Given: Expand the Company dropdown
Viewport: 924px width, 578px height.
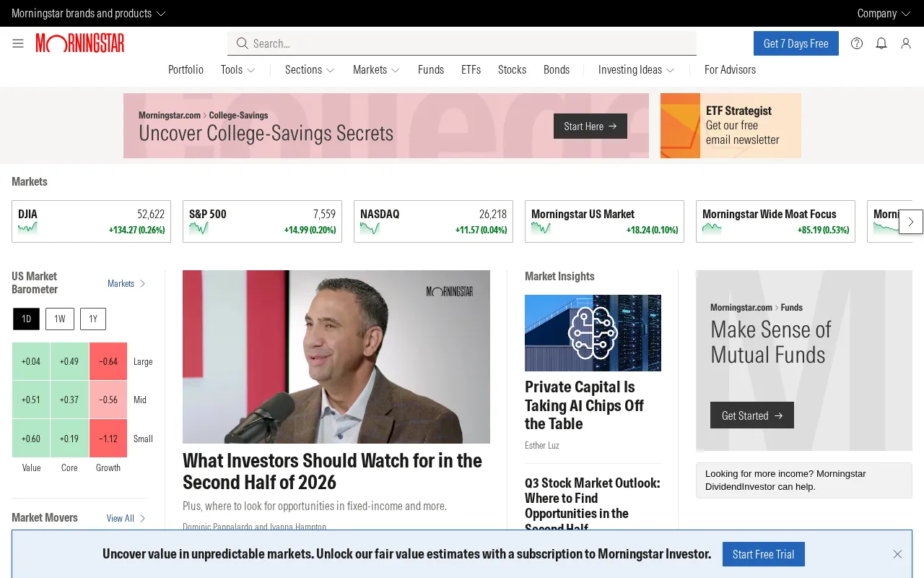Looking at the screenshot, I should point(884,13).
